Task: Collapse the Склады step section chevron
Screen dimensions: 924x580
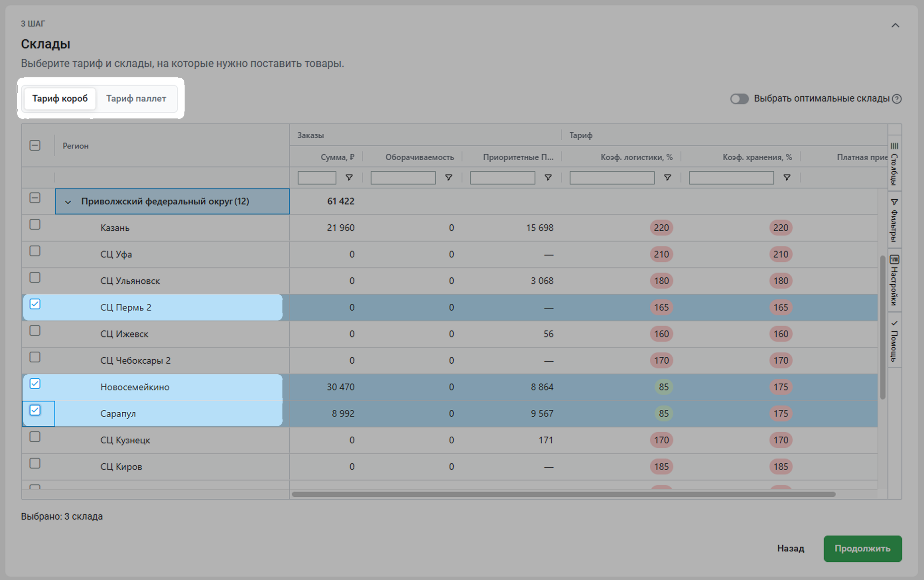Action: [x=895, y=25]
